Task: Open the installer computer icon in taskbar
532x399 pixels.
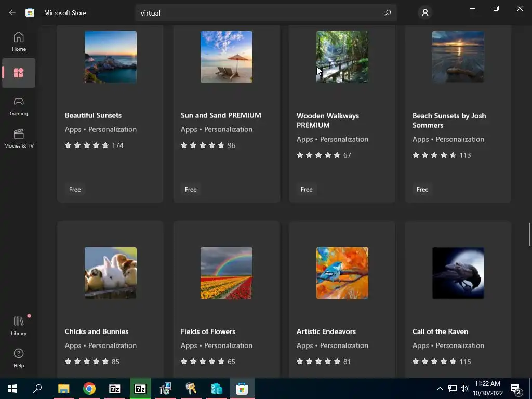Action: pyautogui.click(x=166, y=389)
